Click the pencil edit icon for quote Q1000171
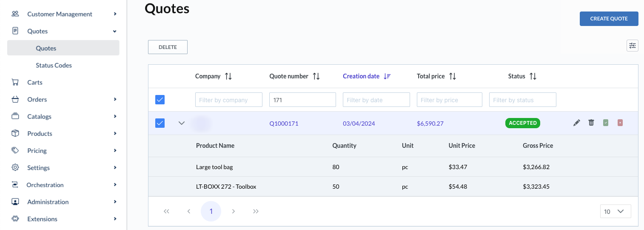 coord(576,123)
